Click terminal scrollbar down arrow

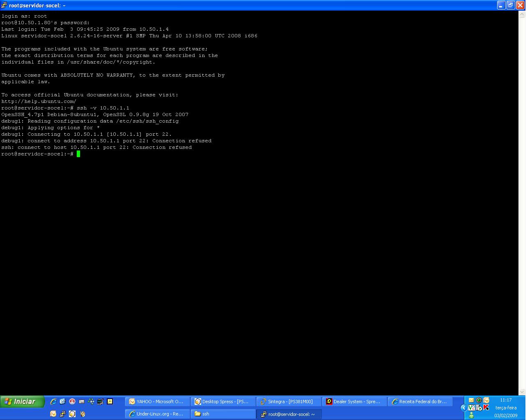[x=522, y=392]
